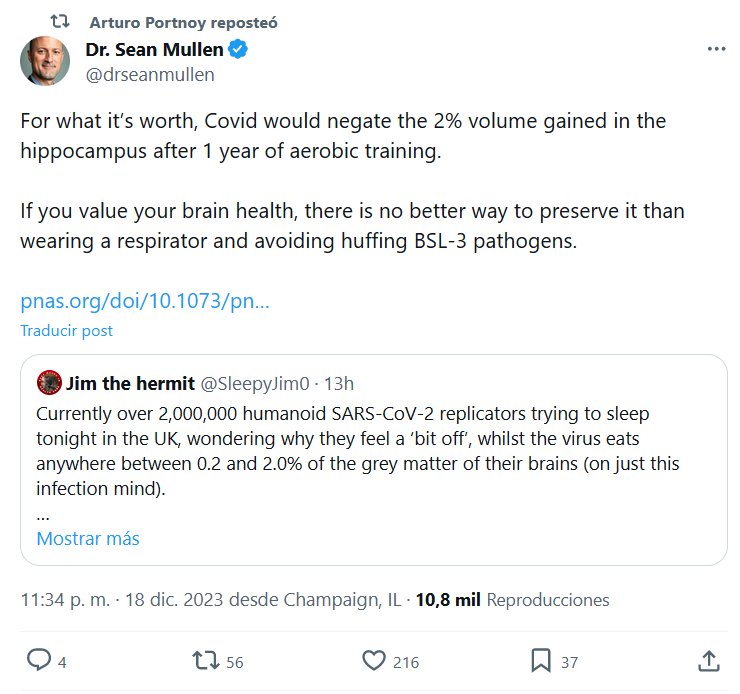
Task: Click Dr. Sean Mullen's profile picture
Action: point(45,61)
